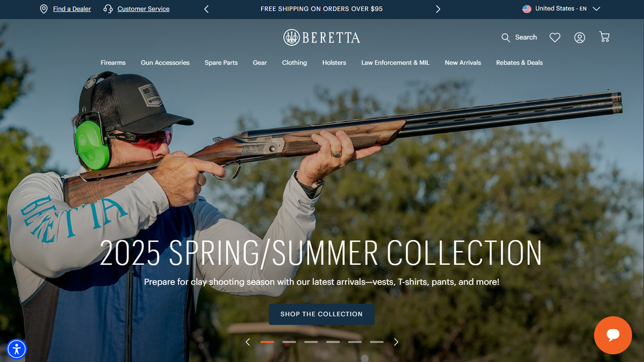Open the user account icon
The height and width of the screenshot is (362, 644).
click(x=579, y=37)
